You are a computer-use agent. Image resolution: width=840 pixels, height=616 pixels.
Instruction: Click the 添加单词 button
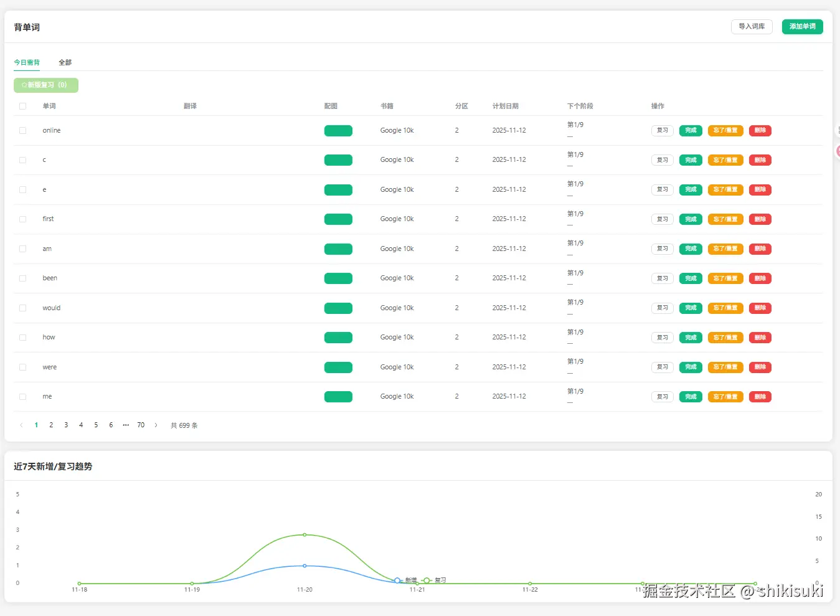pyautogui.click(x=802, y=27)
